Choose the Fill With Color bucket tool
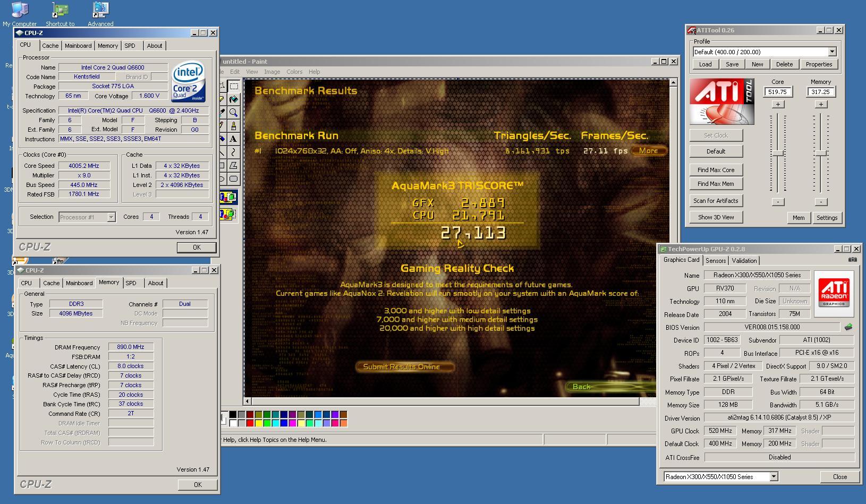The width and height of the screenshot is (866, 504). pyautogui.click(x=234, y=99)
